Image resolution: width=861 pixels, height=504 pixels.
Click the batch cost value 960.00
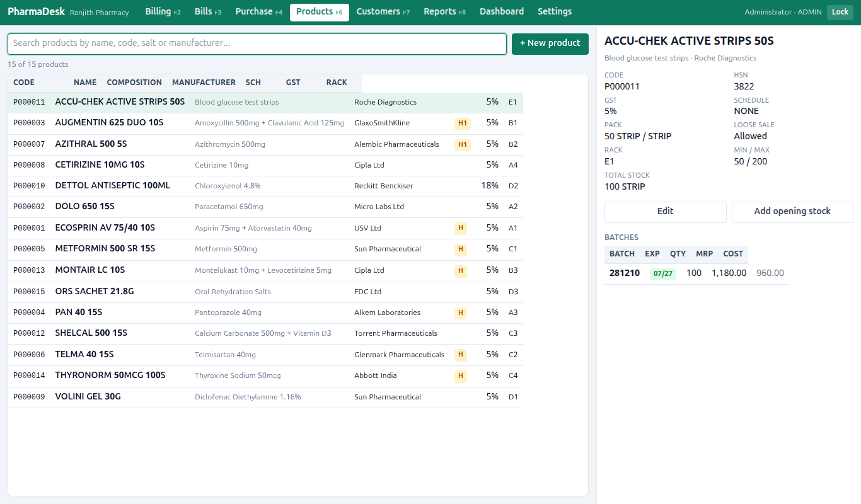tap(770, 273)
